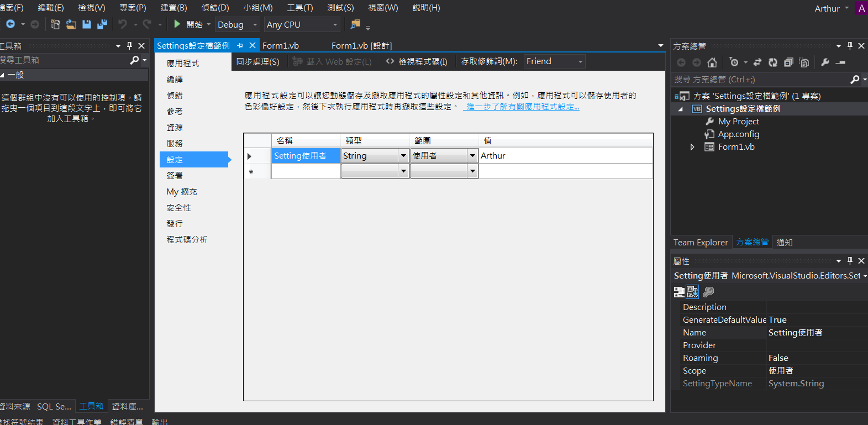This screenshot has width=868, height=425.
Task: Open the String type dropdown for Setting使用者
Action: click(403, 156)
